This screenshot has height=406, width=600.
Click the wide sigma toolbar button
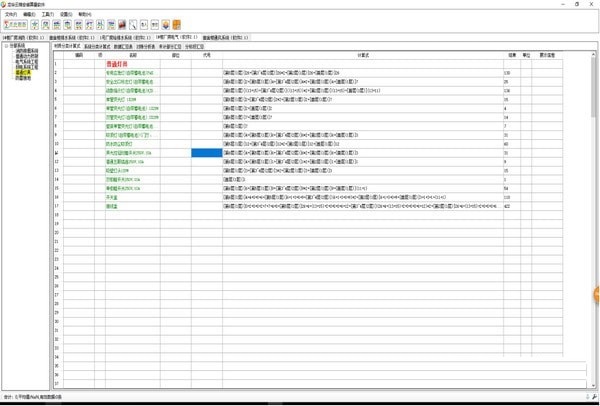coord(16,25)
